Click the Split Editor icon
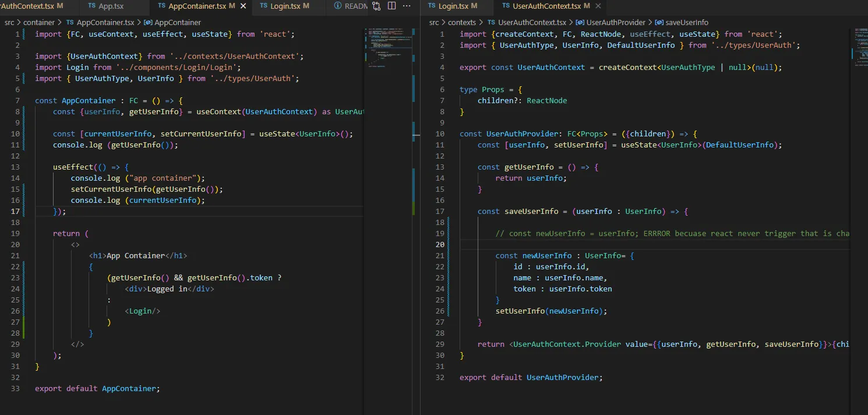Screen dimensions: 868x415 391,6
